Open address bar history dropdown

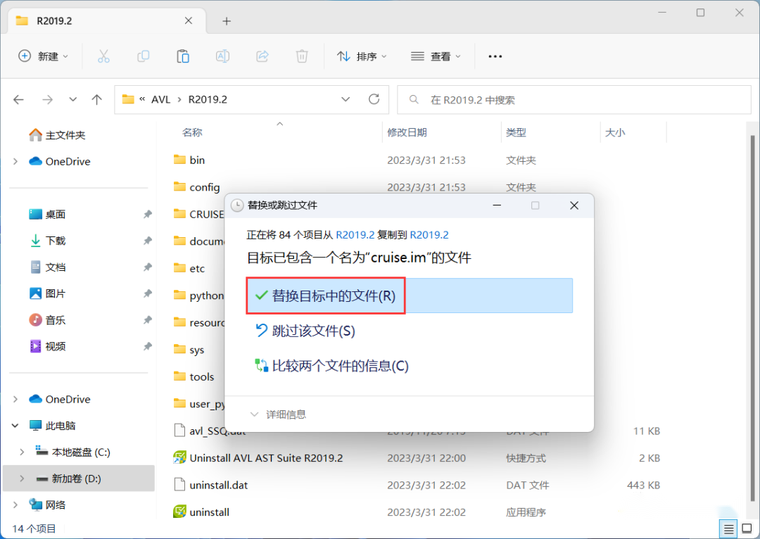click(346, 99)
